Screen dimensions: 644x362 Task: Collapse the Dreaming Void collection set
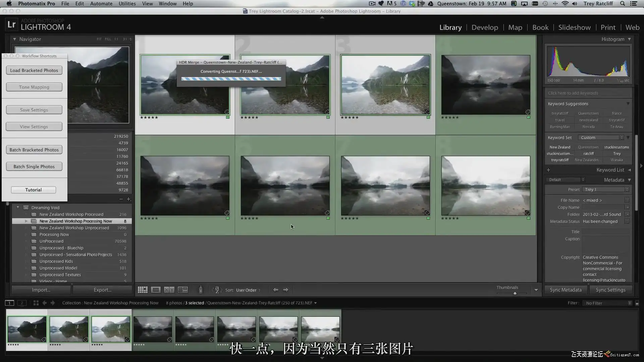click(x=18, y=207)
